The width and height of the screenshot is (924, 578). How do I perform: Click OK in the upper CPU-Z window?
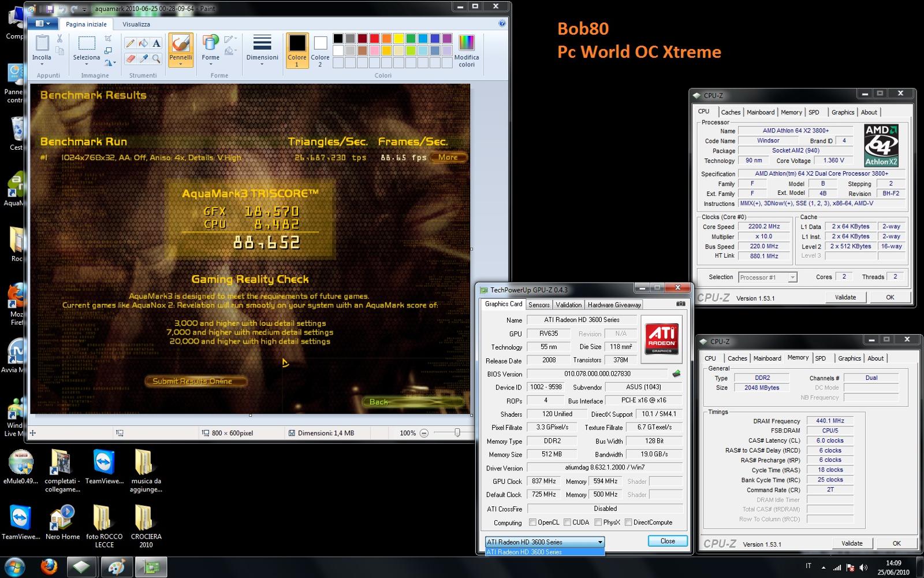[890, 297]
